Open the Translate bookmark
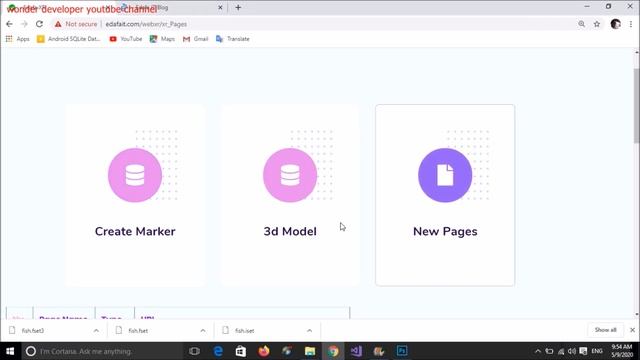This screenshot has width=640, height=360. [x=233, y=39]
